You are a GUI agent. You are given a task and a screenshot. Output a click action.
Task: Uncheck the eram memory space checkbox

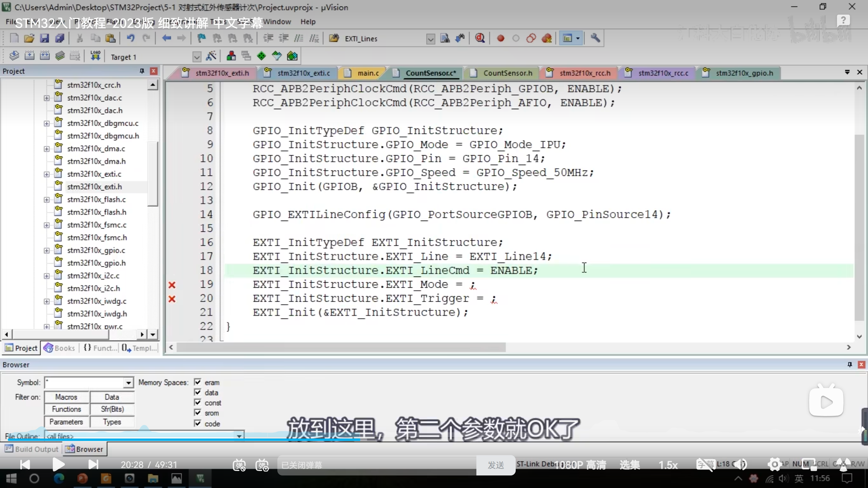click(198, 382)
